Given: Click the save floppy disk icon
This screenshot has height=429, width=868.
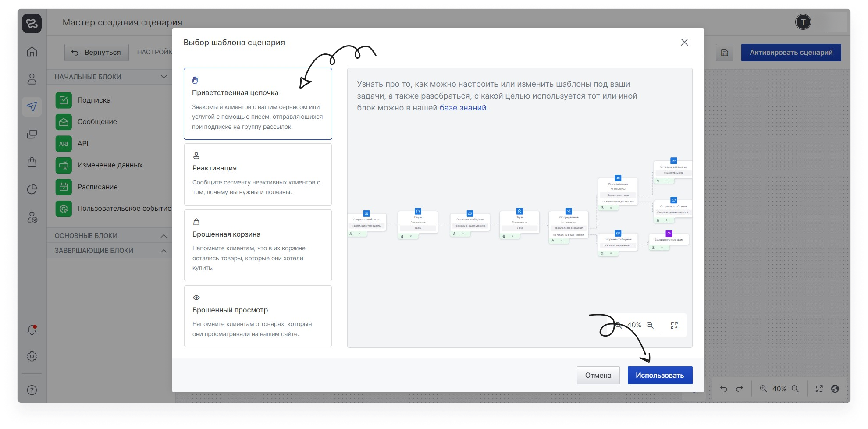Looking at the screenshot, I should click(725, 53).
